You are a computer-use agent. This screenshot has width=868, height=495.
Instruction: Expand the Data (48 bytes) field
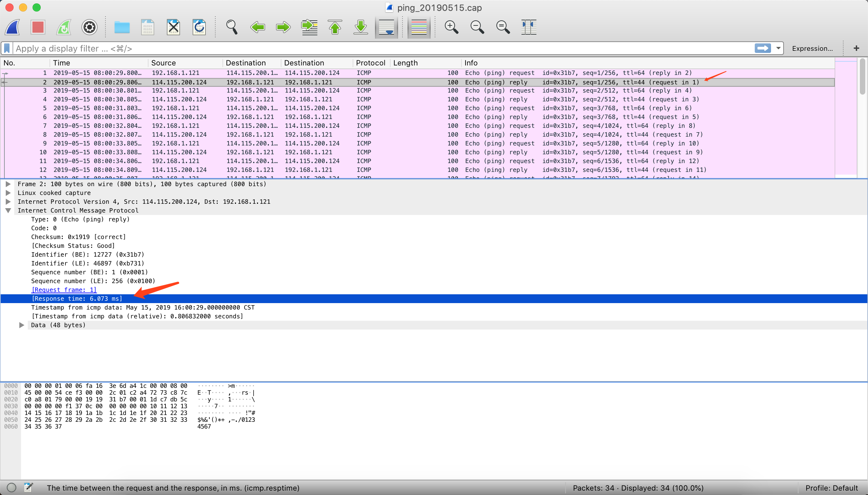[x=21, y=325]
